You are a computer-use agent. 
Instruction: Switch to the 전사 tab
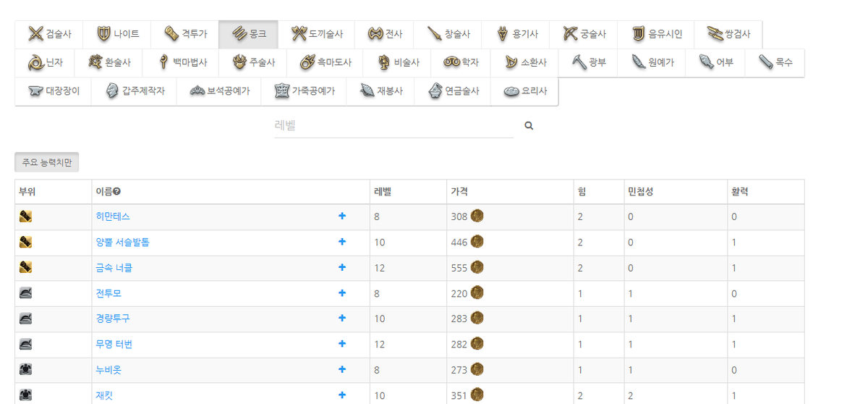(x=385, y=34)
